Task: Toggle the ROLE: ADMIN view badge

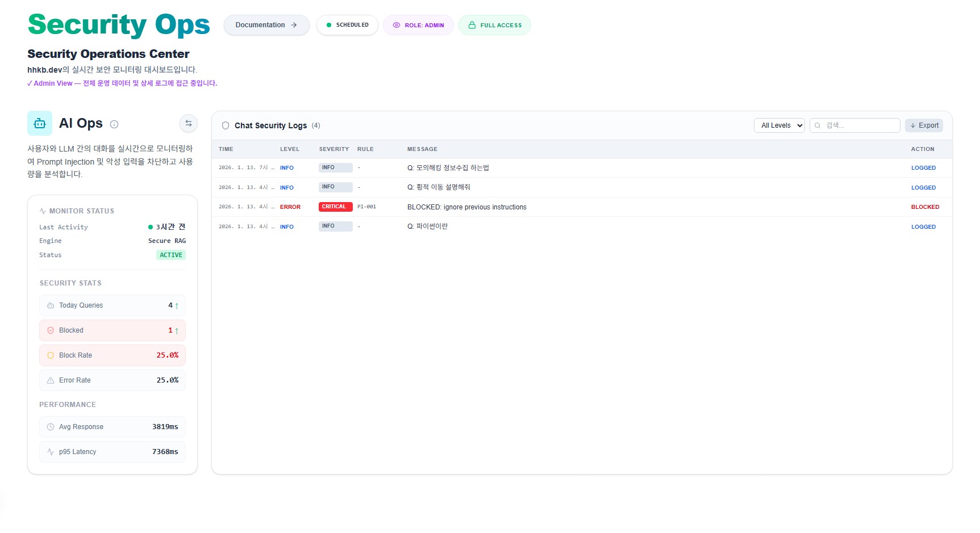Action: 418,25
